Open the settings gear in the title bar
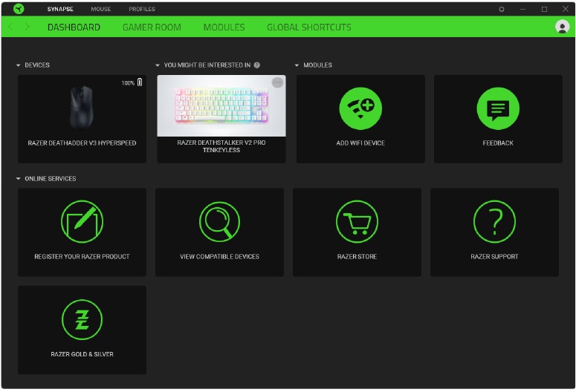The image size is (576, 392). (x=502, y=9)
